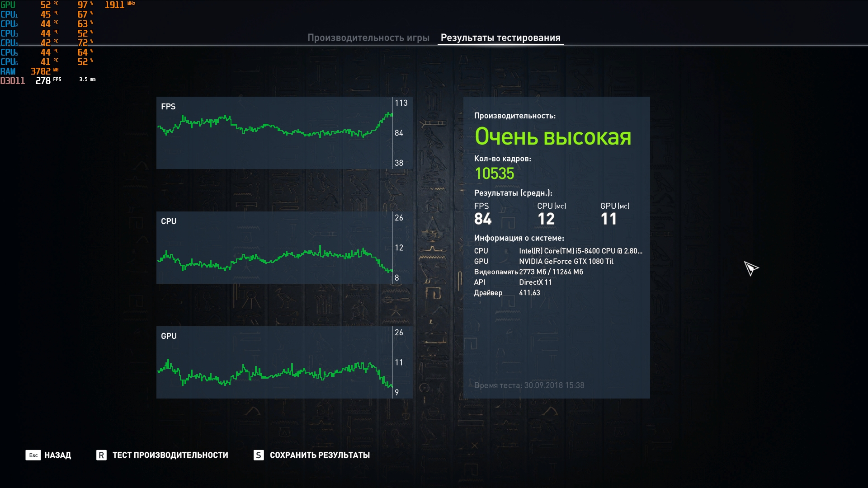Click the average GPU ms value 11
Viewport: 868px width, 488px height.
[608, 219]
